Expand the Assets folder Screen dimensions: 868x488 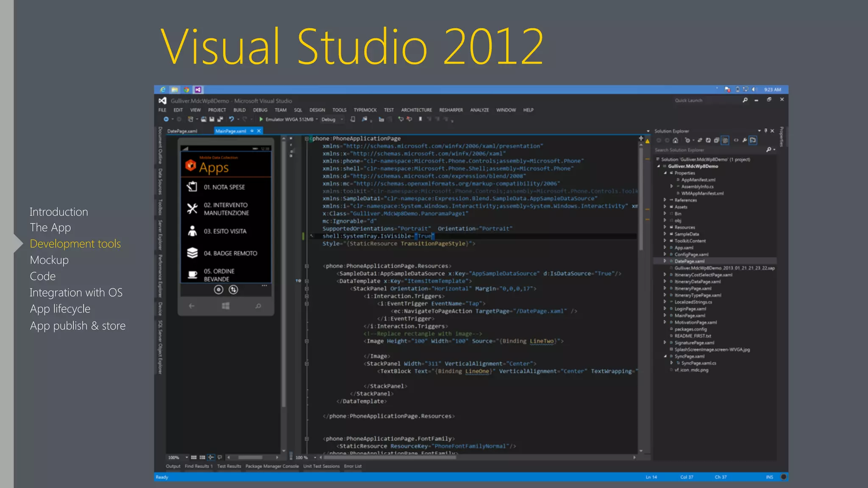[x=665, y=207]
